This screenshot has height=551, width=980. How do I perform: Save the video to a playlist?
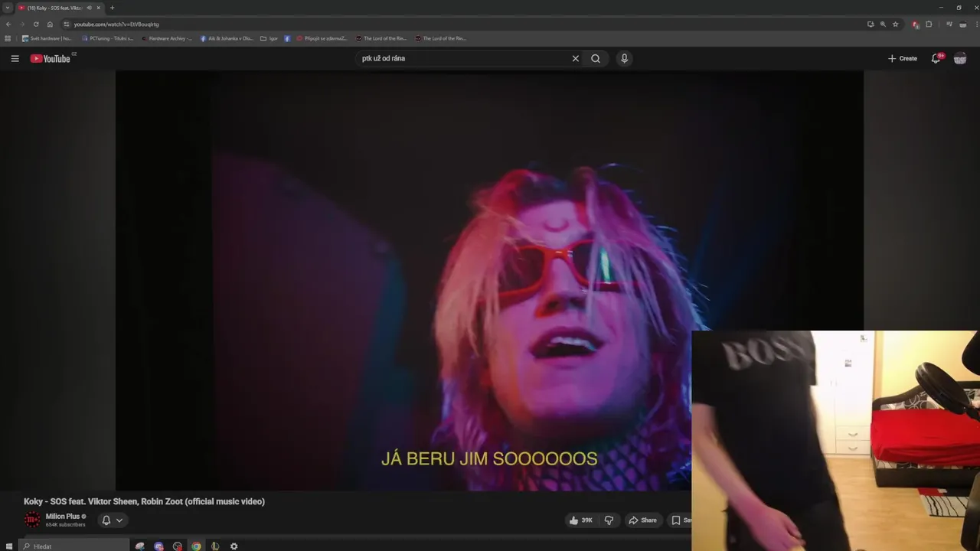[x=680, y=520]
